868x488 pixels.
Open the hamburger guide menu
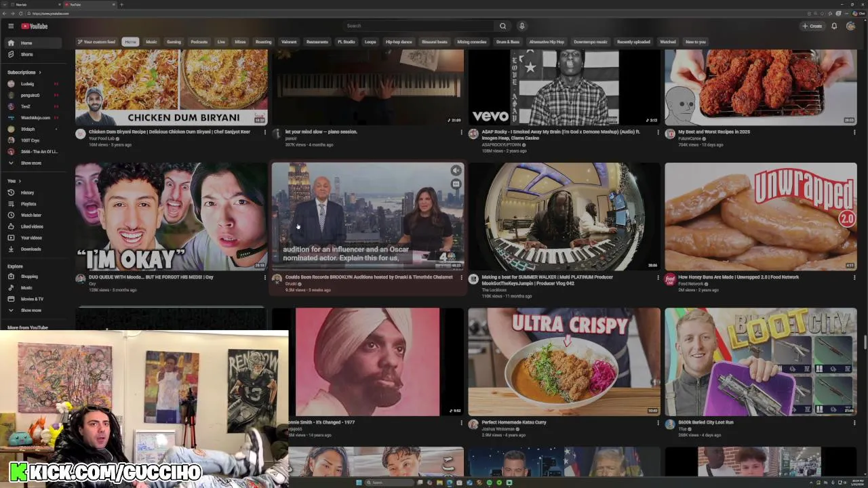(11, 26)
